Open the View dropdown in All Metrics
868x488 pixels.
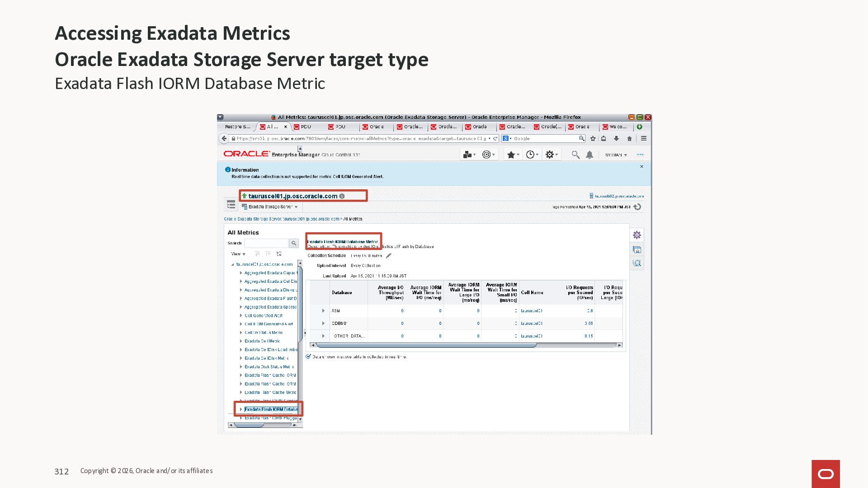click(238, 254)
